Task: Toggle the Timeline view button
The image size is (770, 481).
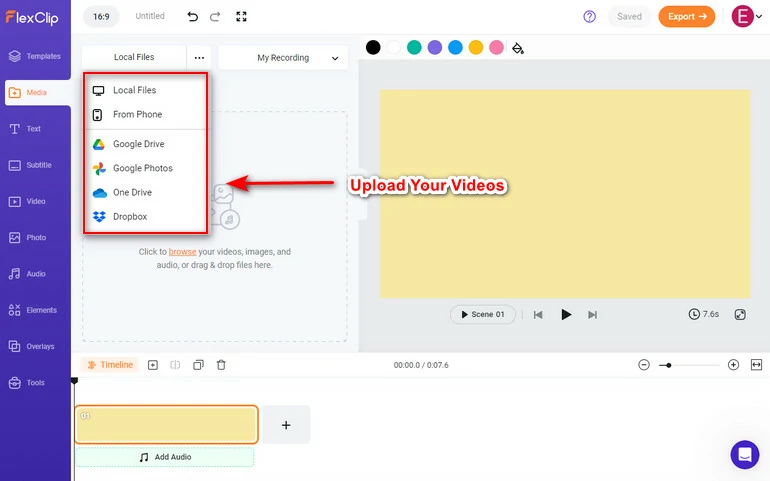Action: [x=110, y=365]
